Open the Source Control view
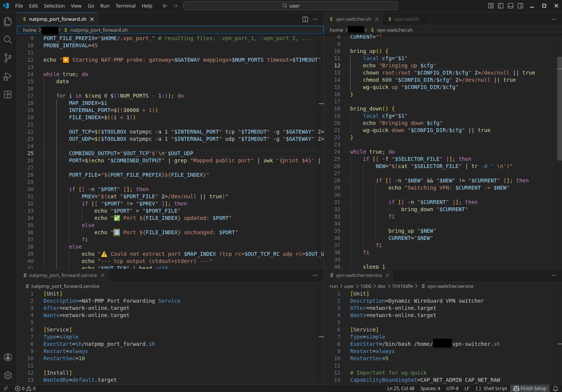The width and height of the screenshot is (562, 392). 8,58
